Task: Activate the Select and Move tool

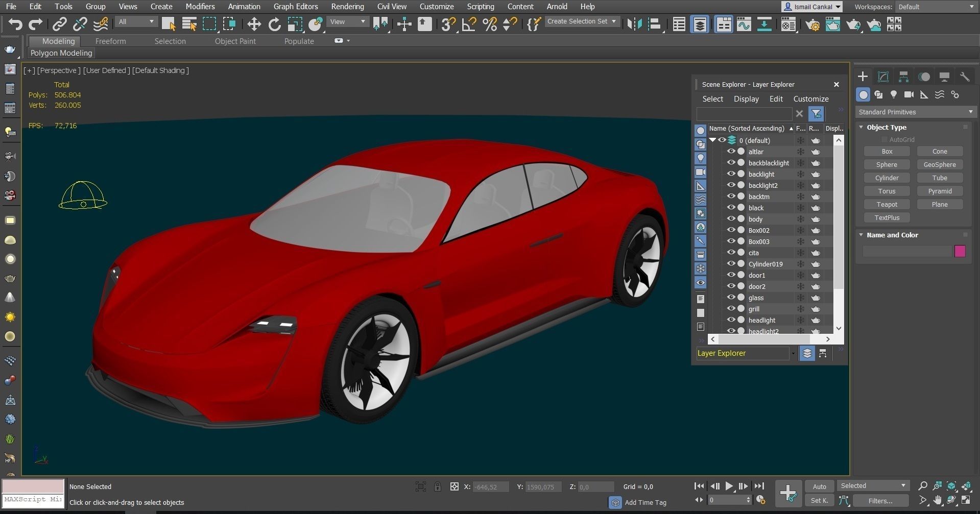Action: (x=254, y=24)
